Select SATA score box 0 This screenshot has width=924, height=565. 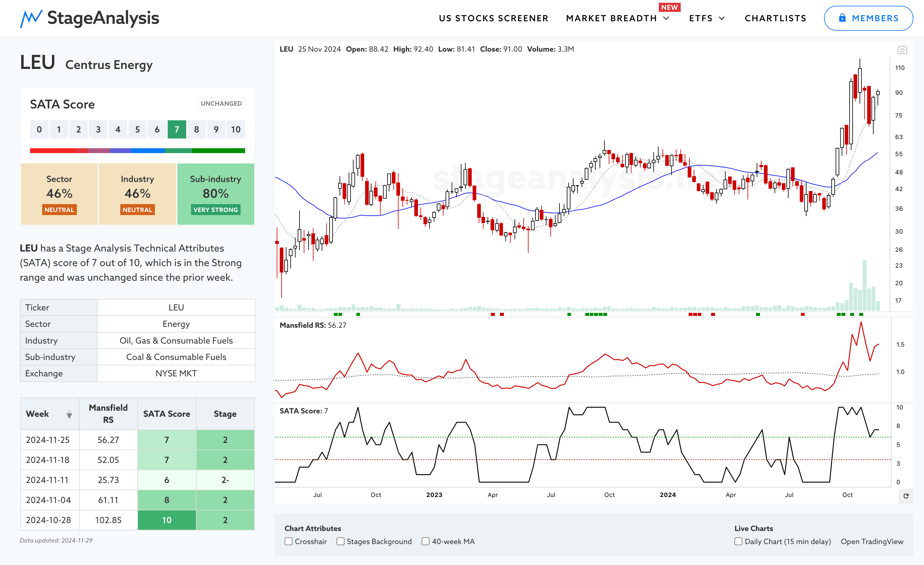pyautogui.click(x=39, y=129)
